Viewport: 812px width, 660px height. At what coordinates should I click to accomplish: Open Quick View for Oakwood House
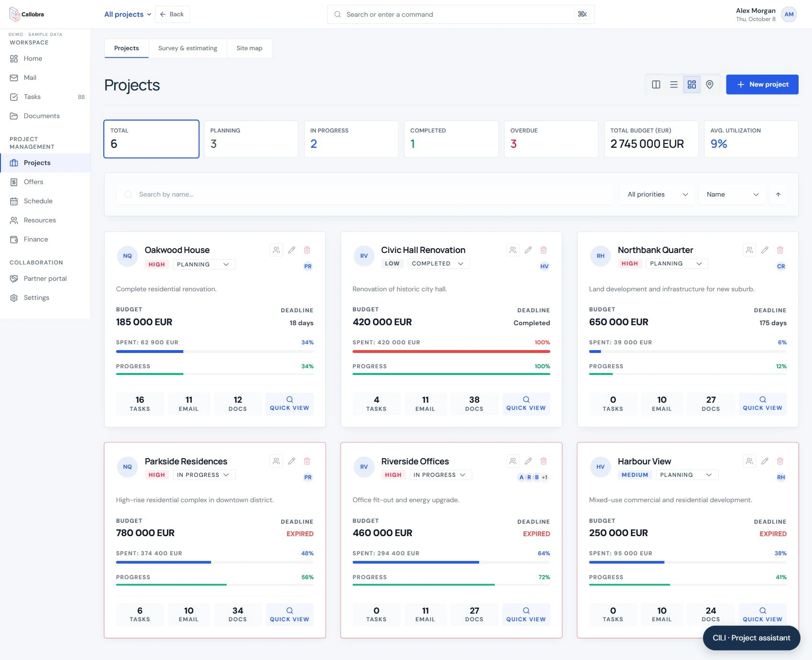(x=289, y=404)
